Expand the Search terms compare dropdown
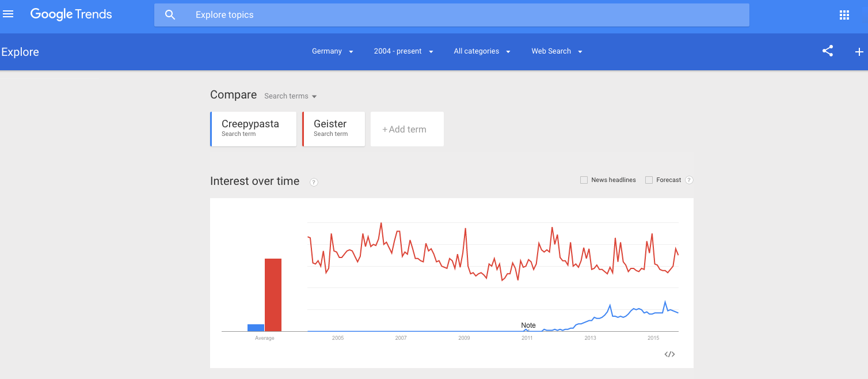868x379 pixels. click(291, 96)
